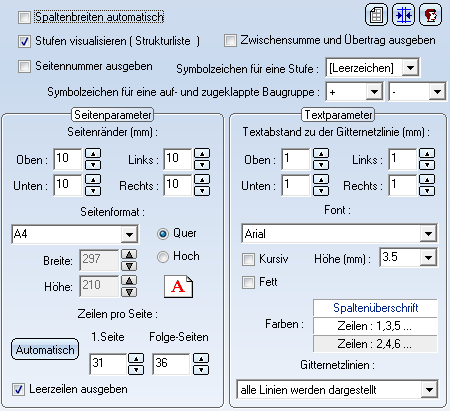Increase 1.Seite Zeilen count

[x=136, y=359]
